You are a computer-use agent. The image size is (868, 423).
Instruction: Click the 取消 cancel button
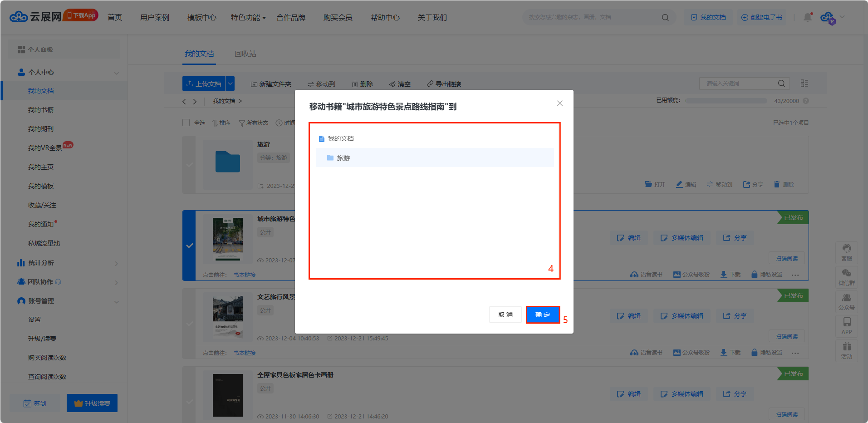pos(505,315)
